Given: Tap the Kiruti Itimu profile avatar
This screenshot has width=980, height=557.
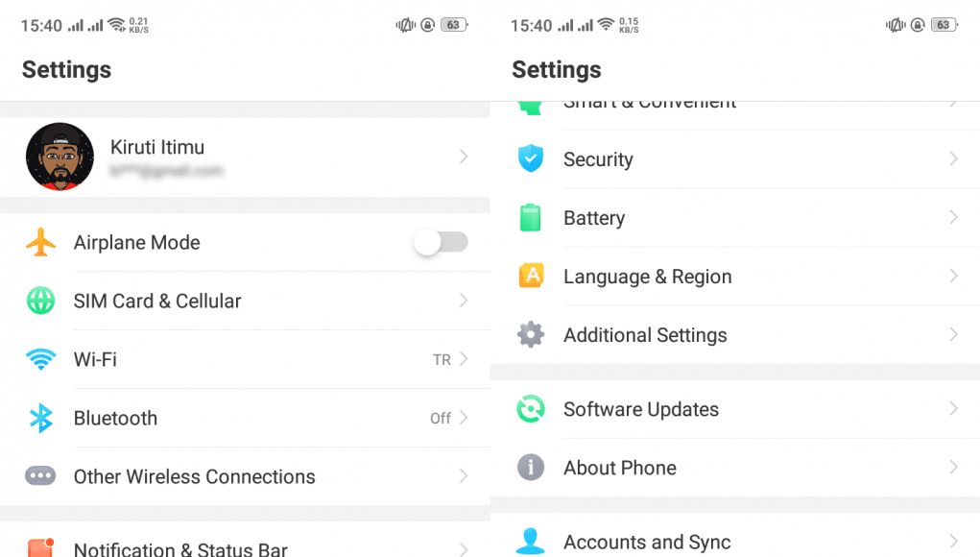Looking at the screenshot, I should 60,157.
